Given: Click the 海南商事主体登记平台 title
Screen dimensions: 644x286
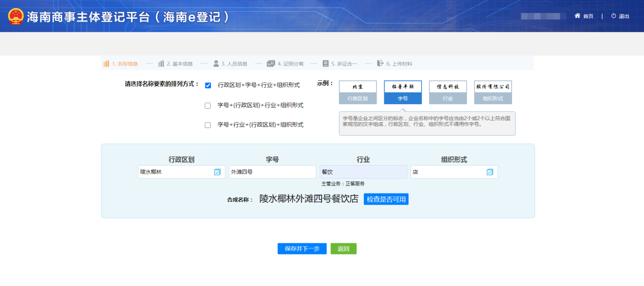Looking at the screenshot, I should tap(129, 16).
